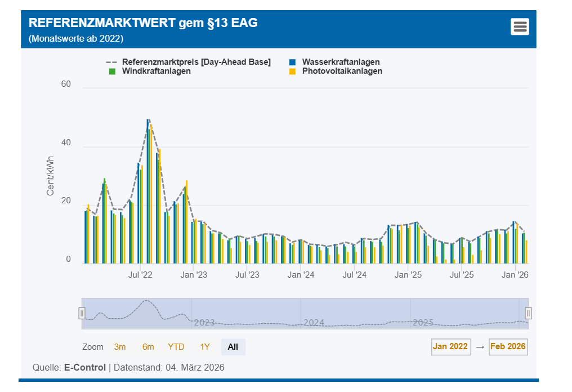
Task: Select the 1Y zoom range
Action: pos(205,347)
